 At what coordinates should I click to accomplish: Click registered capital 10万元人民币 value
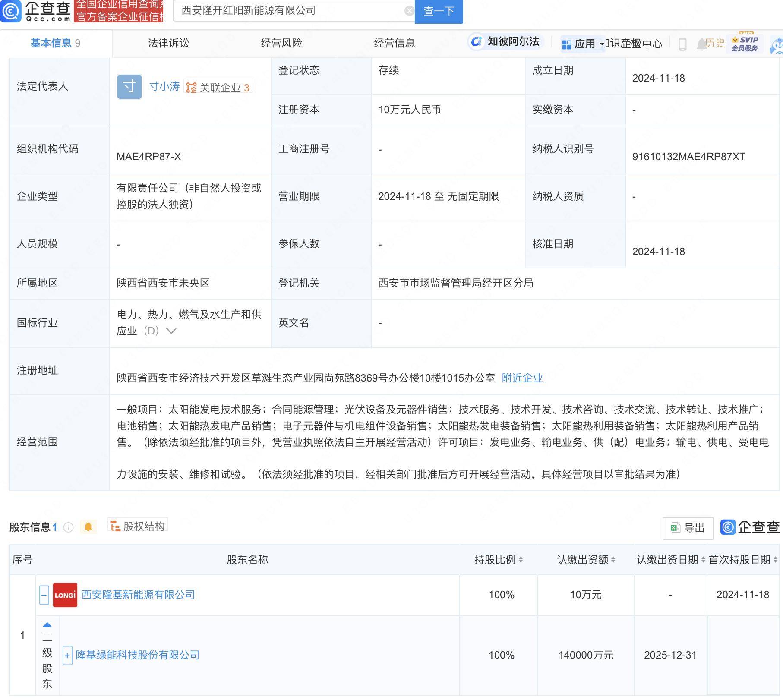(x=410, y=110)
